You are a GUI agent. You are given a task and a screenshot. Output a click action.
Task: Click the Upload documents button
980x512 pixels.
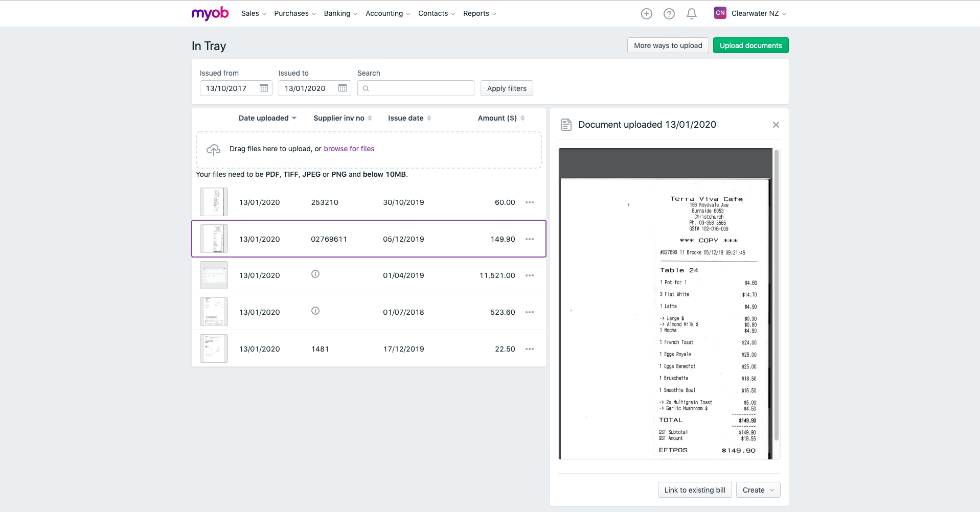[x=750, y=45]
